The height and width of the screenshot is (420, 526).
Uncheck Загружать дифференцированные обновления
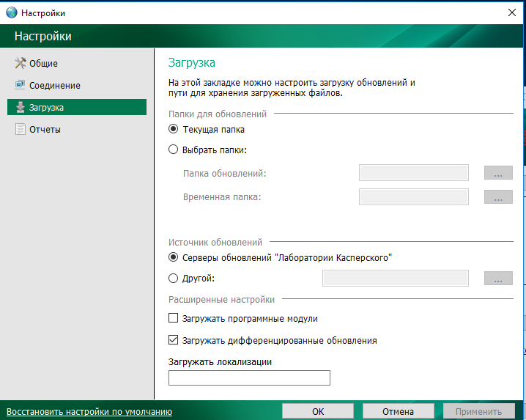click(x=173, y=340)
